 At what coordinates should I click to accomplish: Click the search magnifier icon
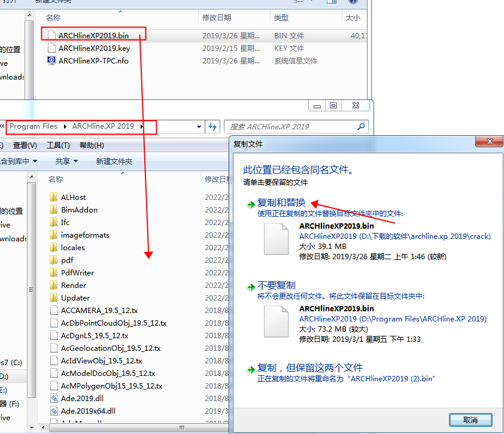(362, 126)
